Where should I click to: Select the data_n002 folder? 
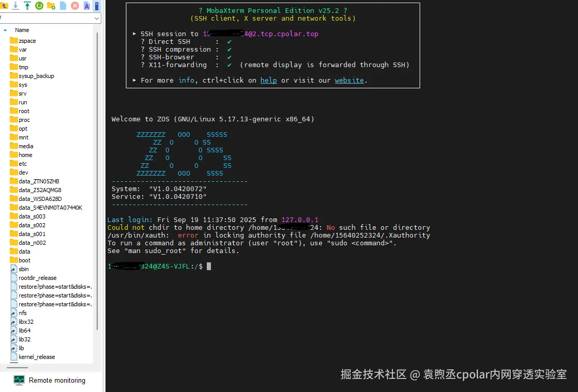[x=33, y=243]
